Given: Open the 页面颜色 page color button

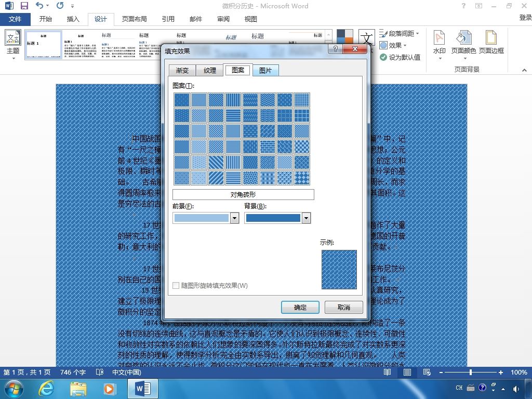Looking at the screenshot, I should click(463, 45).
